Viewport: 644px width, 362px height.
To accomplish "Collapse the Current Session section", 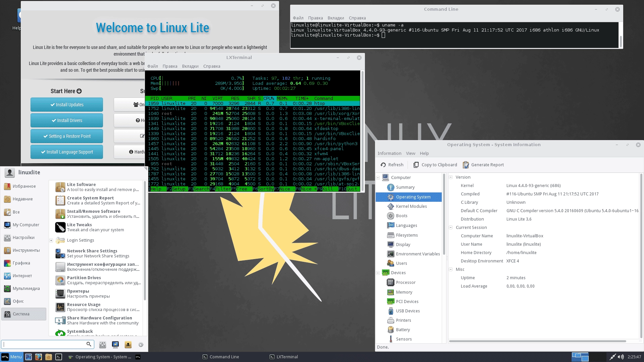I will (451, 228).
